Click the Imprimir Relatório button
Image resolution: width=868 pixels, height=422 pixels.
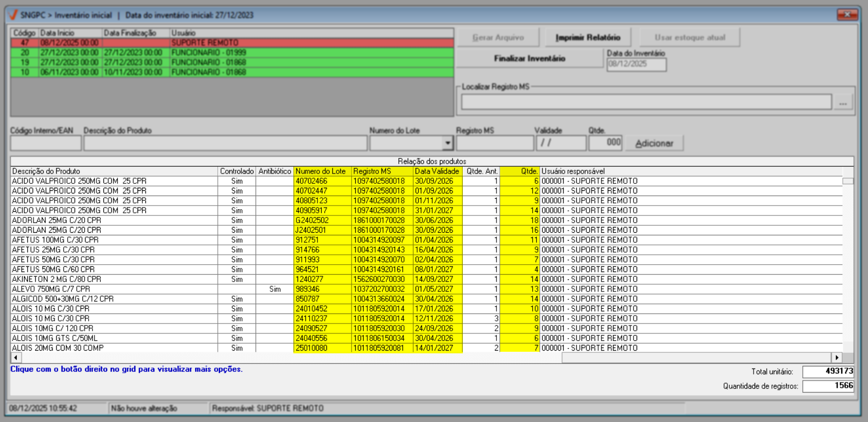587,38
